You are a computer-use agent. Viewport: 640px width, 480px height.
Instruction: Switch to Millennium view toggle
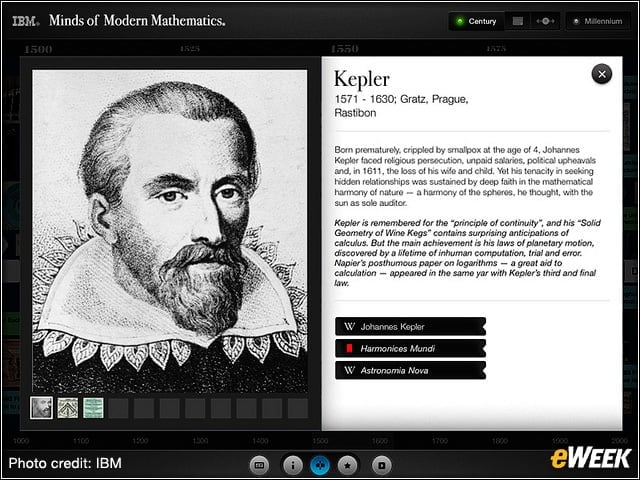coord(598,21)
